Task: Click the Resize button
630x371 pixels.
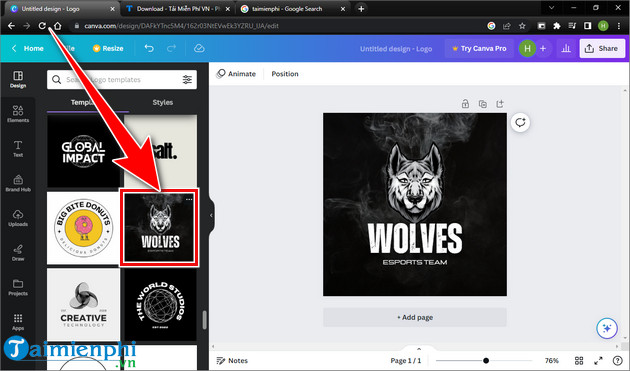Action: 108,48
